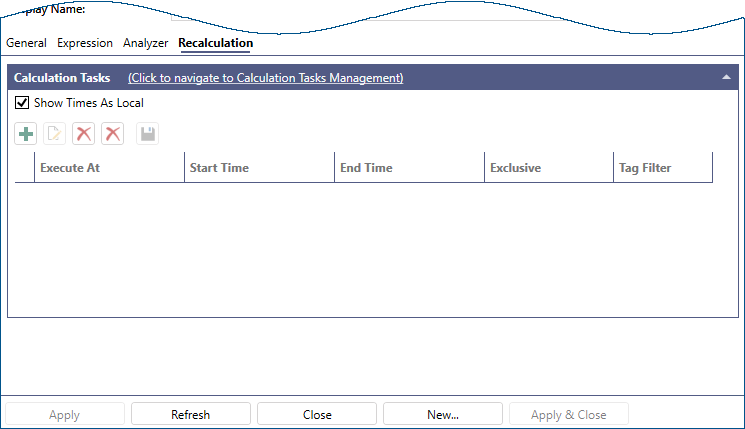Image resolution: width=745 pixels, height=429 pixels.
Task: Toggle the Show Times As Local checkbox
Action: (x=22, y=103)
